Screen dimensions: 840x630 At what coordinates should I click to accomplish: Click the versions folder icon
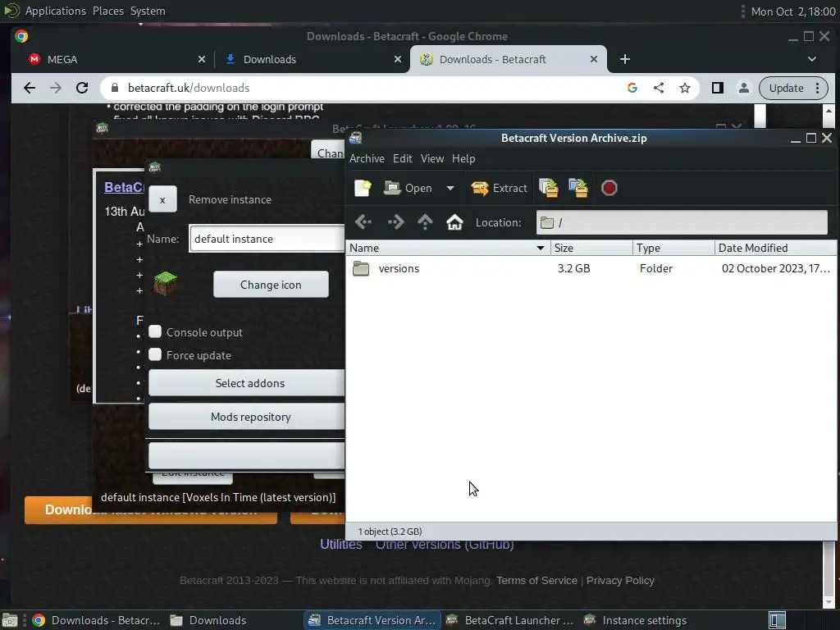point(361,268)
